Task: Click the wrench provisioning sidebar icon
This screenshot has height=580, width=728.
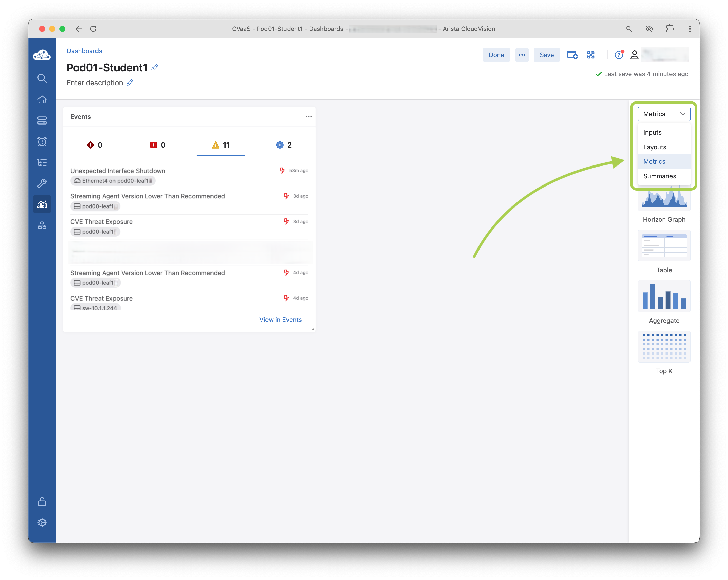Action: coord(42,183)
